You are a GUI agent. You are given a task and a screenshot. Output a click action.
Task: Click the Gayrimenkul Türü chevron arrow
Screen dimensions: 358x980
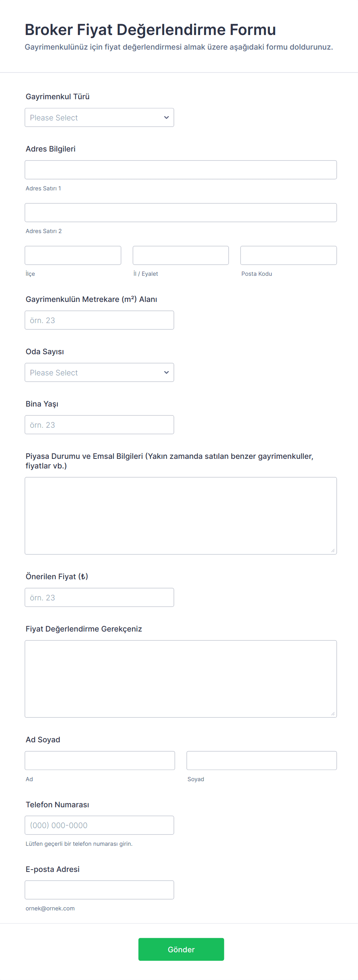tap(166, 118)
